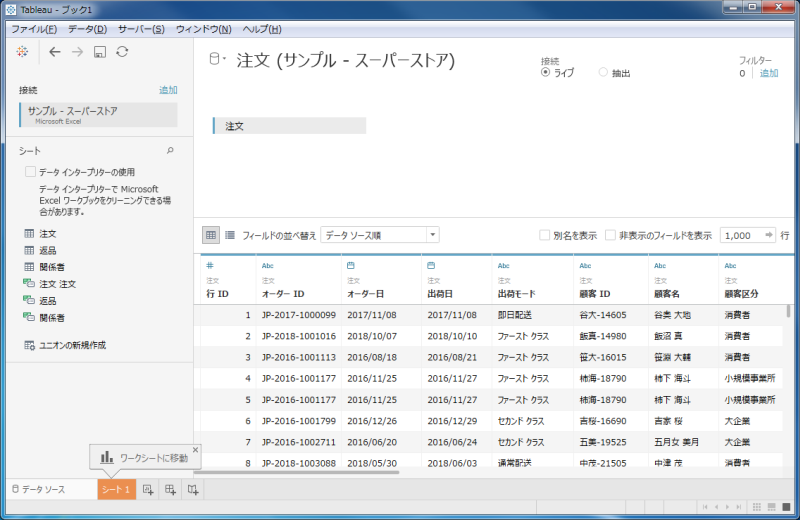Click cell JP-2017-1000099
The height and width of the screenshot is (520, 800).
pos(299,315)
